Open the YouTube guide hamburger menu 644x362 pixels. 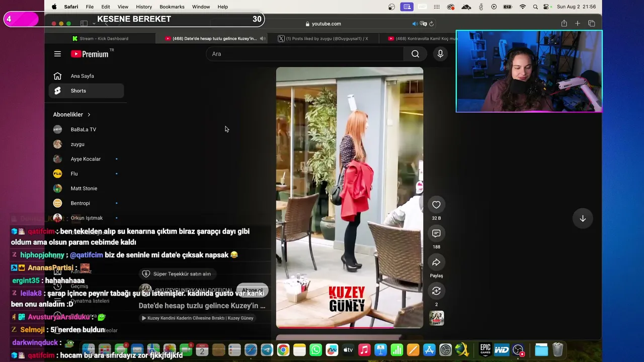coord(57,54)
